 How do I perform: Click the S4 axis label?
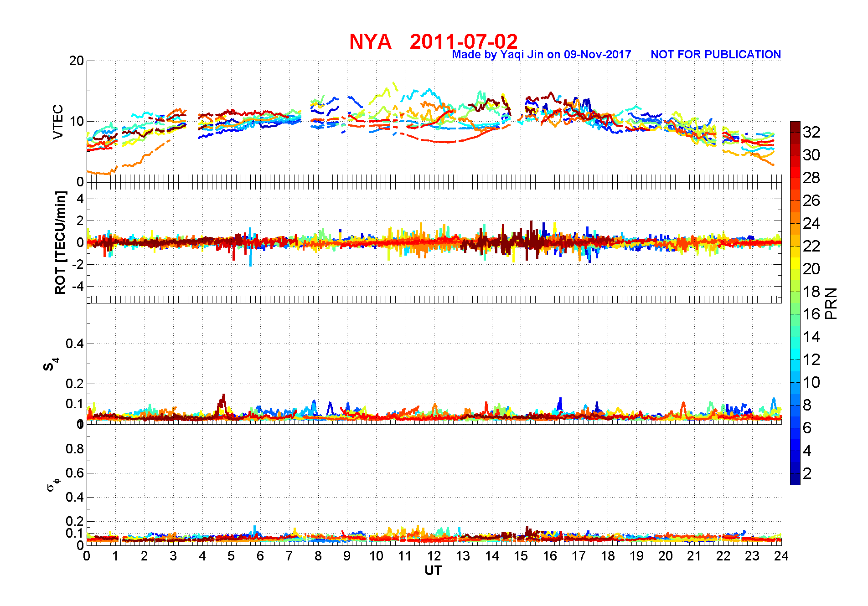pyautogui.click(x=50, y=365)
